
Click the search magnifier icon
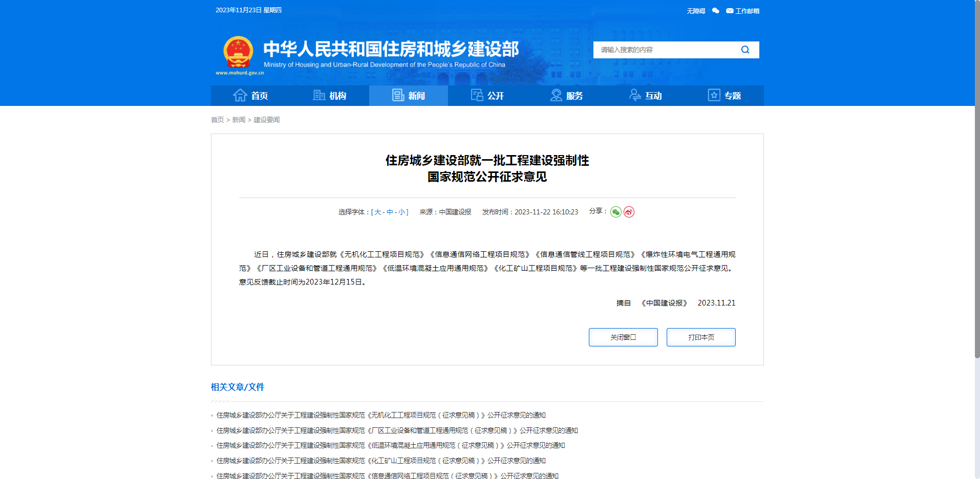coord(745,50)
